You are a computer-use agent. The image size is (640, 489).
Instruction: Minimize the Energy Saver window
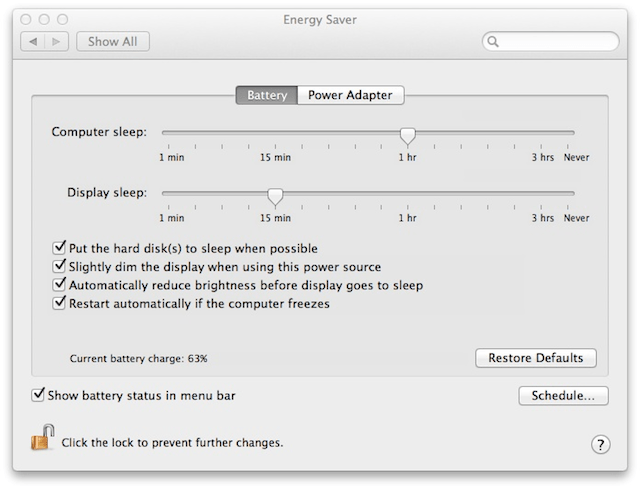point(44,19)
